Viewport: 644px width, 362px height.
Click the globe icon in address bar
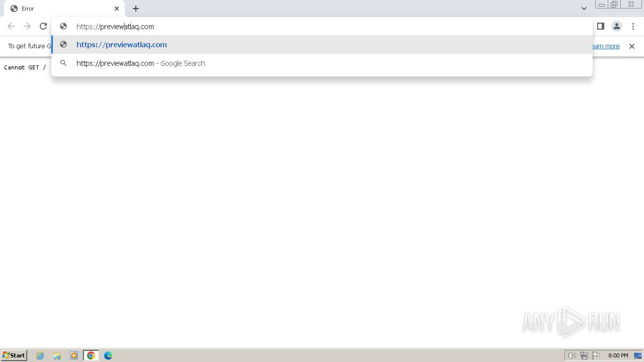coord(63,26)
